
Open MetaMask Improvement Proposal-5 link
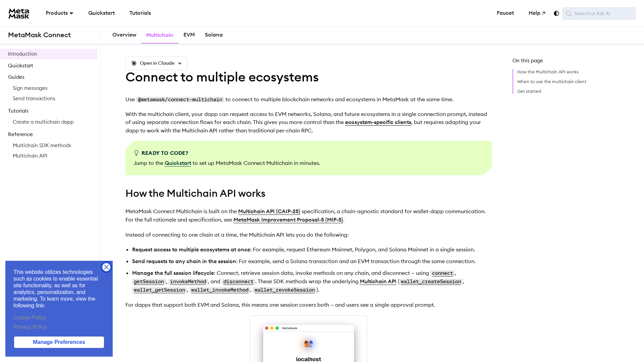(288, 220)
